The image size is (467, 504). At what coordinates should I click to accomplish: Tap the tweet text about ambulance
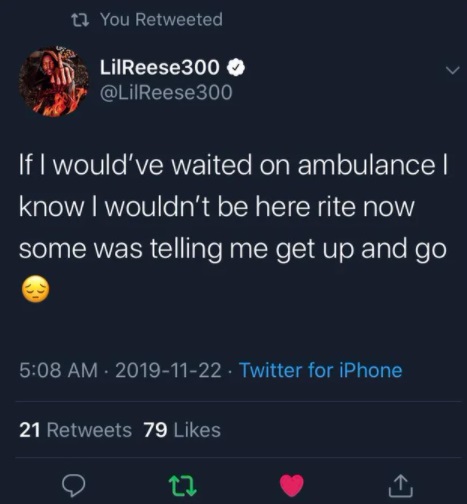click(x=233, y=207)
